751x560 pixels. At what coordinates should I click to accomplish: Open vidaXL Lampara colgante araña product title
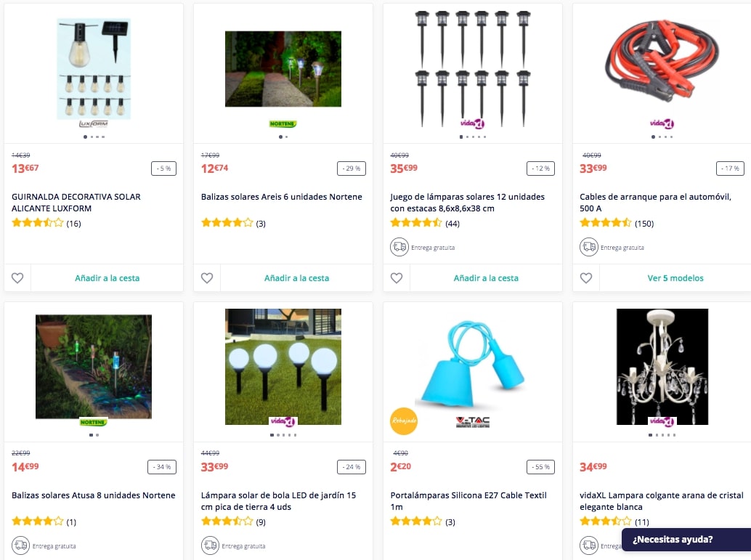[662, 500]
